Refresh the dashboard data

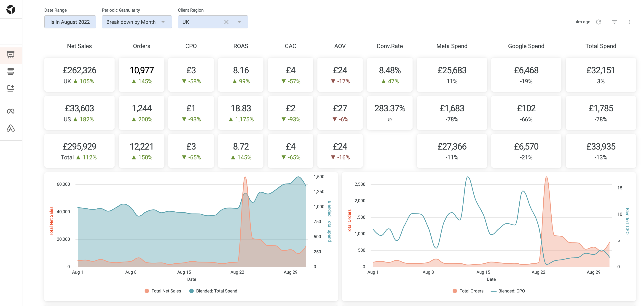(x=598, y=22)
